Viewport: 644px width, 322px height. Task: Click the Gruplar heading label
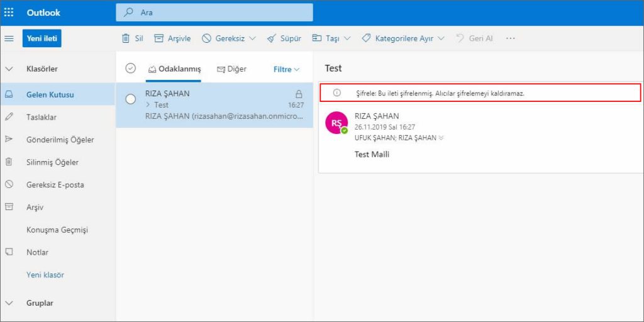40,303
